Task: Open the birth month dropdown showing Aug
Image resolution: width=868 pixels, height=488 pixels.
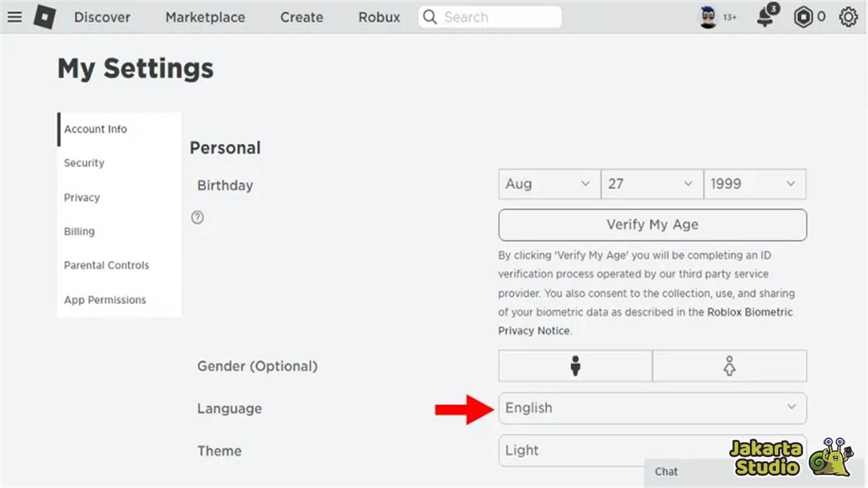Action: 548,184
